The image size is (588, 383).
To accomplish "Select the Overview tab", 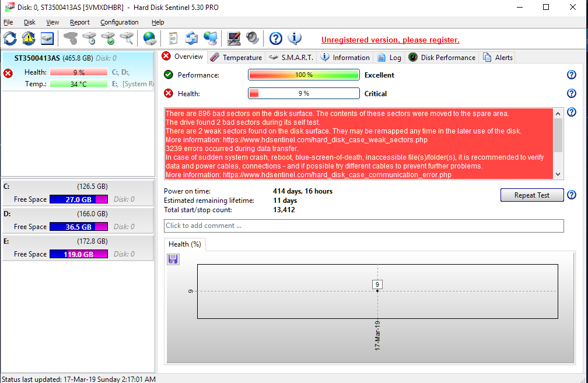I will pos(182,57).
